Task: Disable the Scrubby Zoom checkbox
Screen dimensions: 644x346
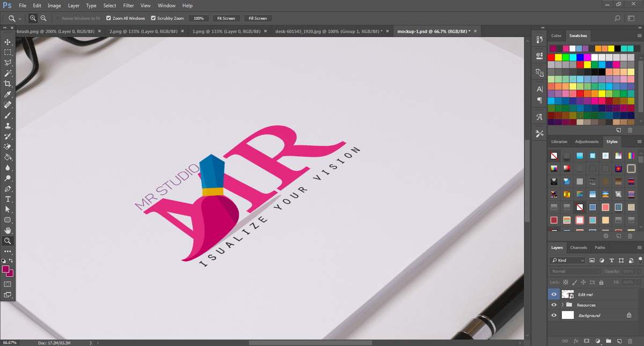Action: point(153,18)
